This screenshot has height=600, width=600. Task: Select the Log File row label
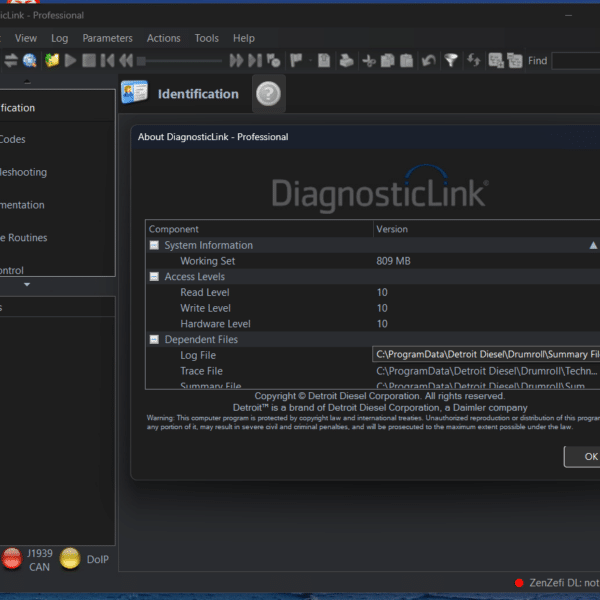pos(198,355)
